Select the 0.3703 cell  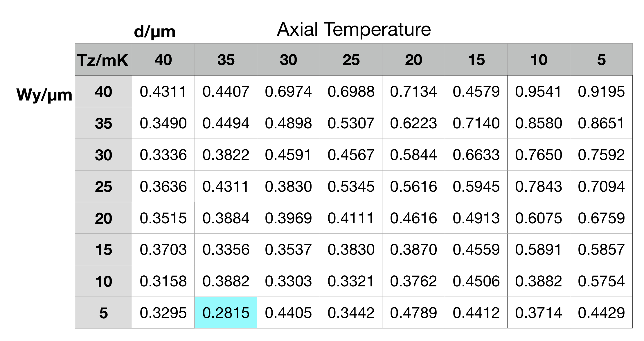pyautogui.click(x=163, y=249)
